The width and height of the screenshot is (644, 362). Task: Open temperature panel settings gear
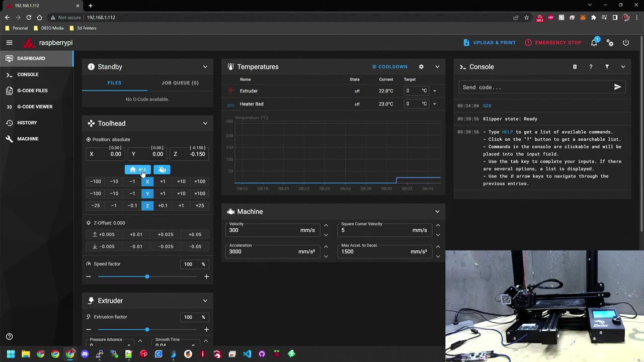pos(421,67)
